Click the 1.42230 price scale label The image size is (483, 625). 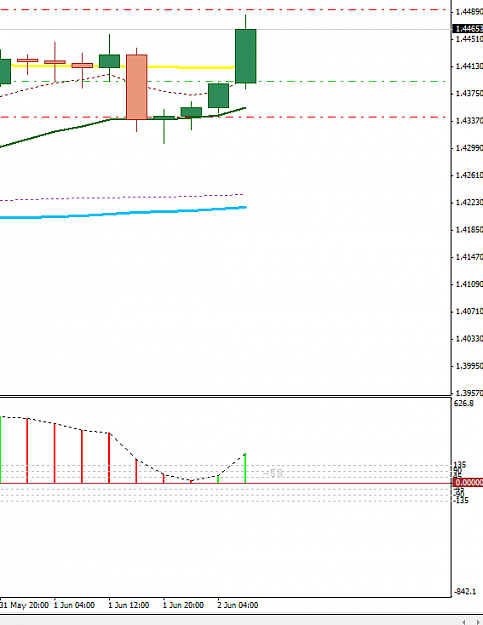[x=469, y=202]
